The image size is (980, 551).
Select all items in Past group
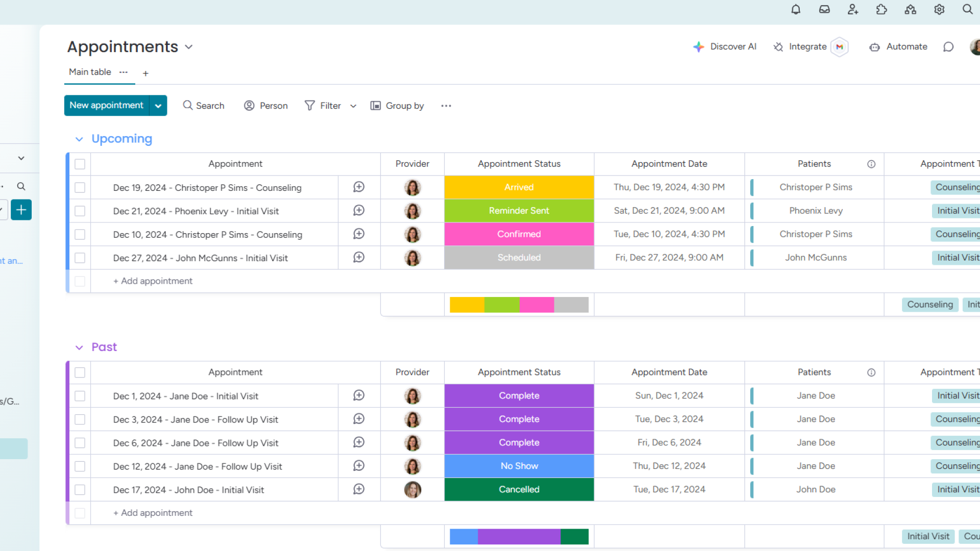coord(80,372)
